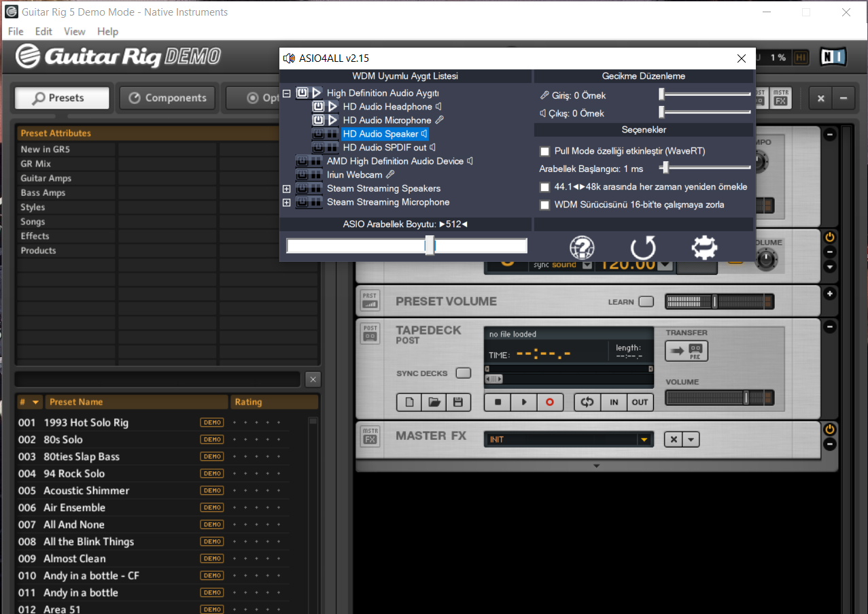The width and height of the screenshot is (868, 614).
Task: Expand Preset Volume module with plus button
Action: point(829,294)
